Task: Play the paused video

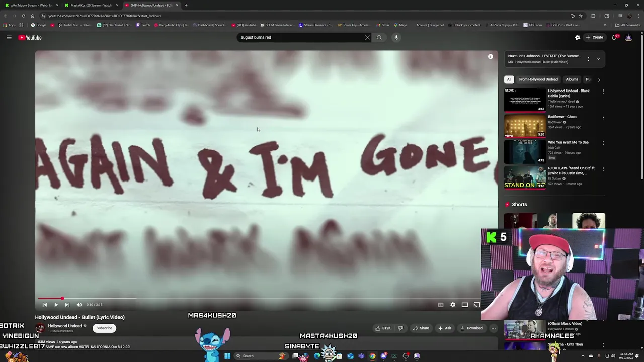Action: coord(56,305)
